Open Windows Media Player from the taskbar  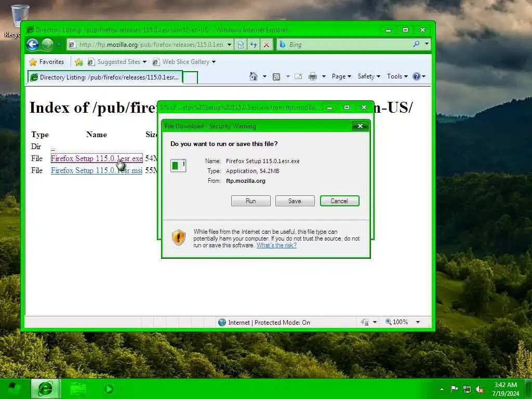pos(109,389)
